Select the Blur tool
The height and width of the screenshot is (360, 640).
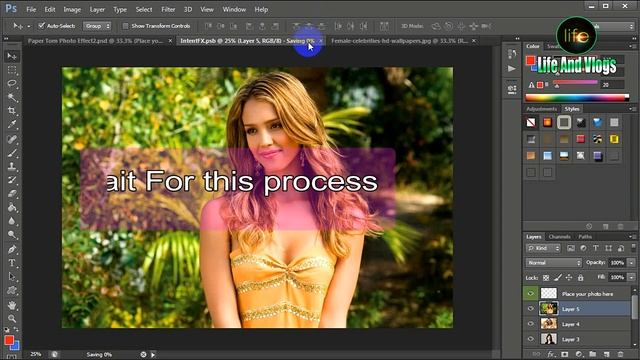[x=12, y=221]
